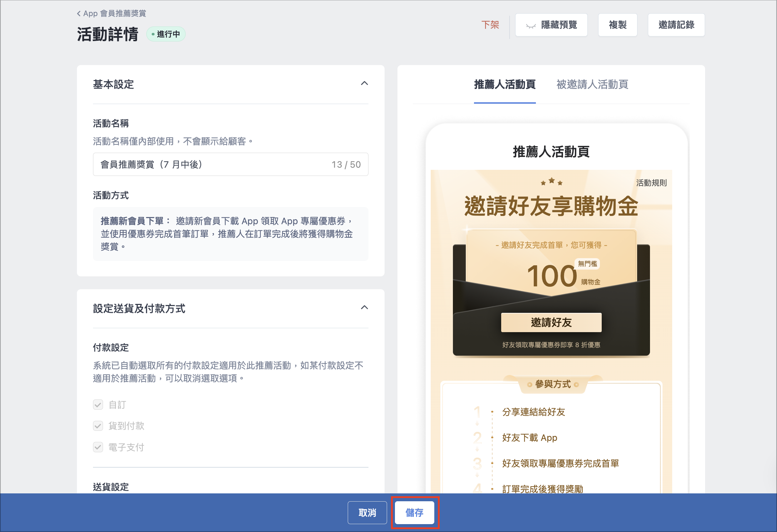The width and height of the screenshot is (777, 532).
Task: Click the 送貨設定 heading
Action: (111, 487)
